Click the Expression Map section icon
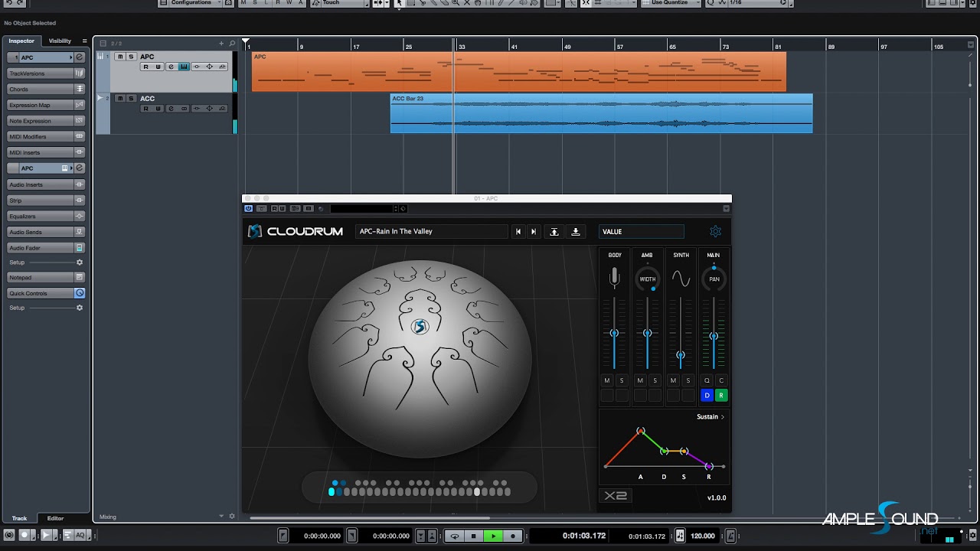 80,105
